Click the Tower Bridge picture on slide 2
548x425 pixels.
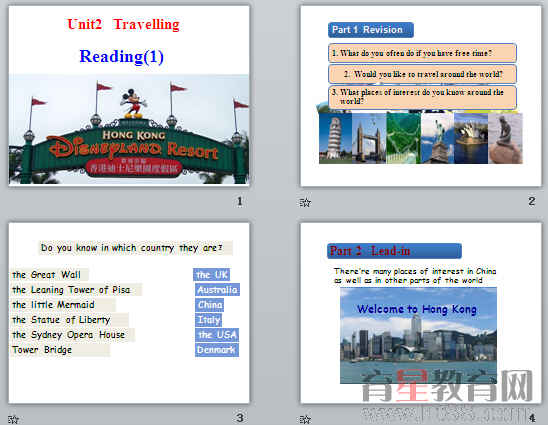pos(369,138)
